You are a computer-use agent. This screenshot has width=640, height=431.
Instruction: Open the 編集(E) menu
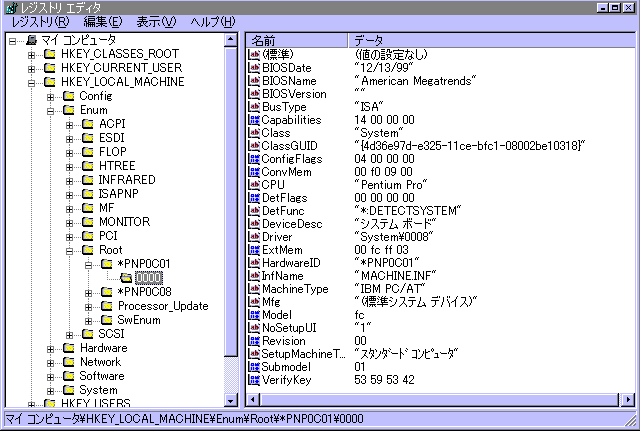pyautogui.click(x=102, y=21)
